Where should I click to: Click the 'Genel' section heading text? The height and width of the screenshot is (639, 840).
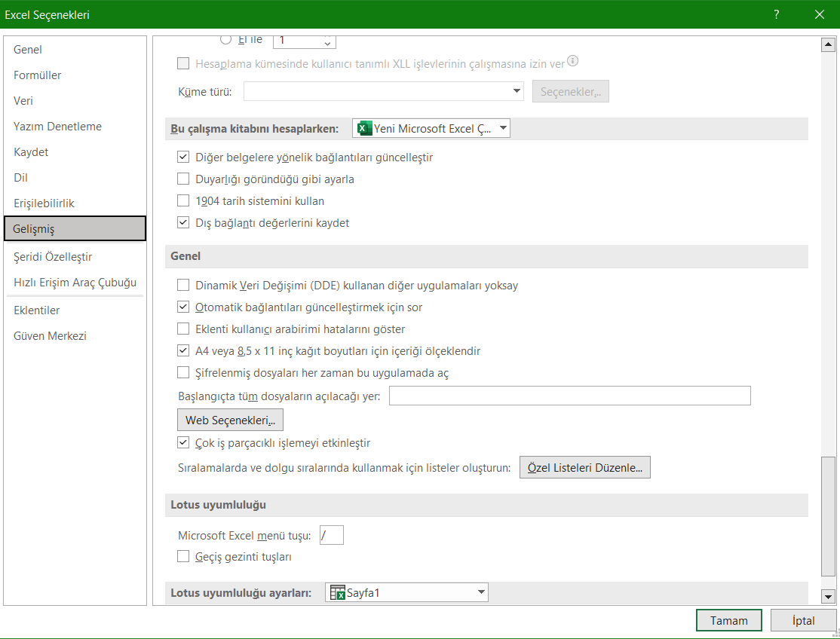185,256
